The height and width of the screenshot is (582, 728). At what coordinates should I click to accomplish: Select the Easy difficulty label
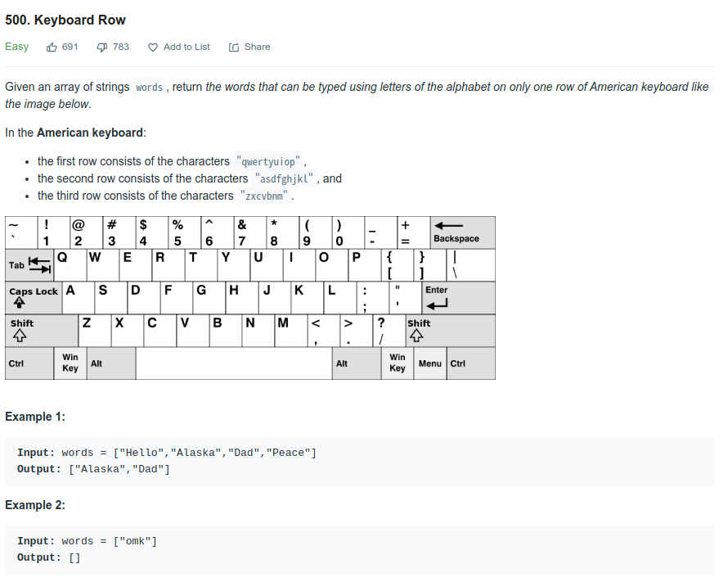coord(16,47)
